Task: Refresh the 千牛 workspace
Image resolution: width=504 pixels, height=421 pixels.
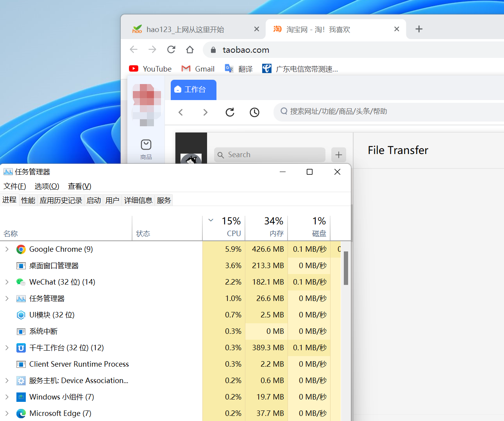Action: [230, 112]
